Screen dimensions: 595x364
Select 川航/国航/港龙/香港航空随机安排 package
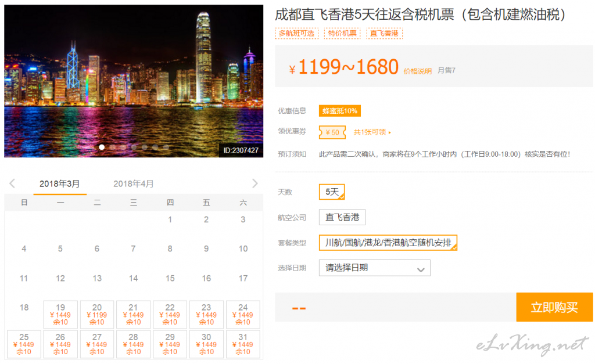[388, 243]
